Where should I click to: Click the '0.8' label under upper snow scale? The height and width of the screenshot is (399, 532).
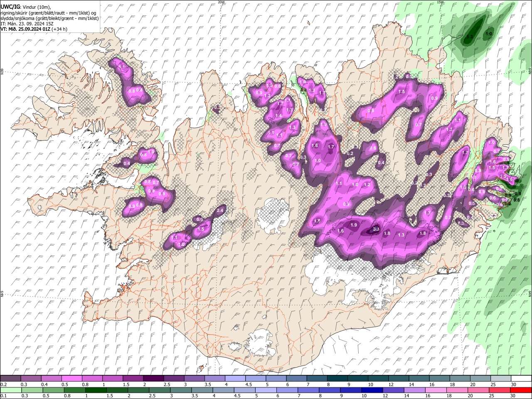(x=85, y=384)
